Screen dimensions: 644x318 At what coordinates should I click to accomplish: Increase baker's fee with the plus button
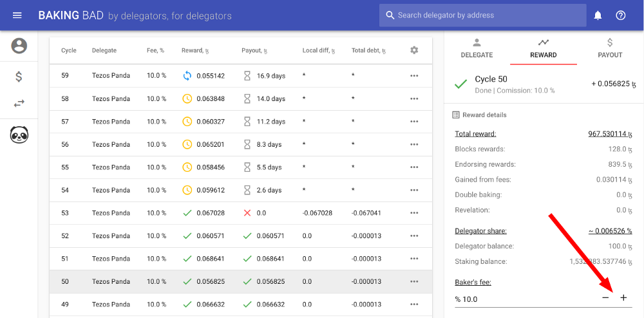623,298
